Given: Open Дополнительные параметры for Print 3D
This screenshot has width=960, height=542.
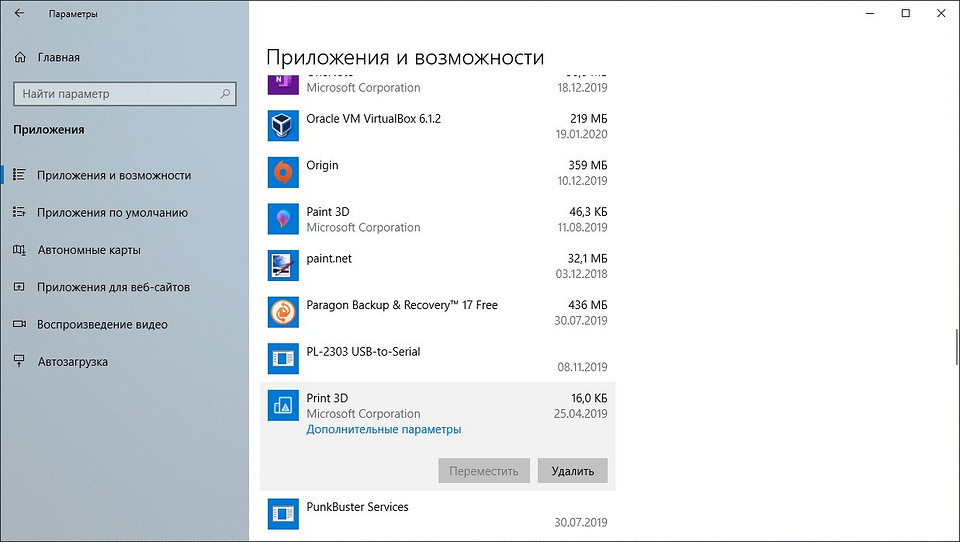Looking at the screenshot, I should pyautogui.click(x=384, y=429).
